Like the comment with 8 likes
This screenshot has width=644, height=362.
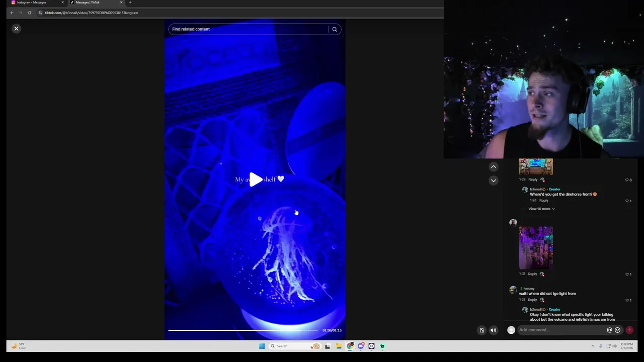click(628, 180)
